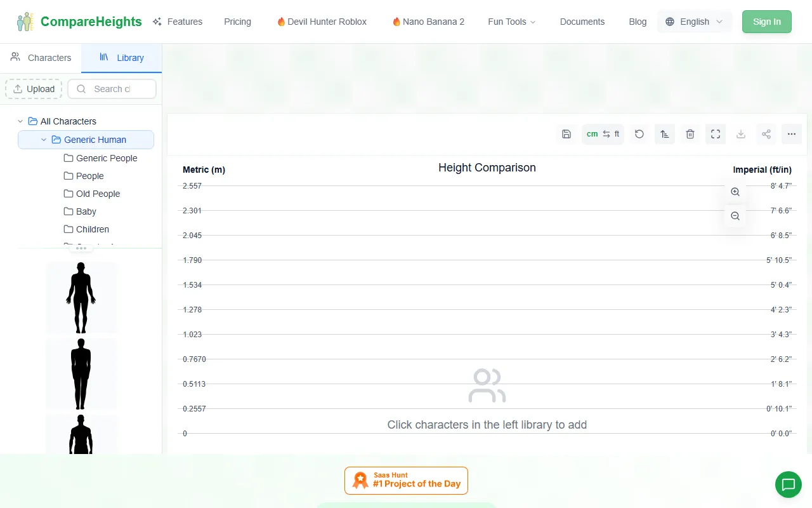Image resolution: width=812 pixels, height=508 pixels.
Task: Select the Old People folder
Action: [x=98, y=194]
